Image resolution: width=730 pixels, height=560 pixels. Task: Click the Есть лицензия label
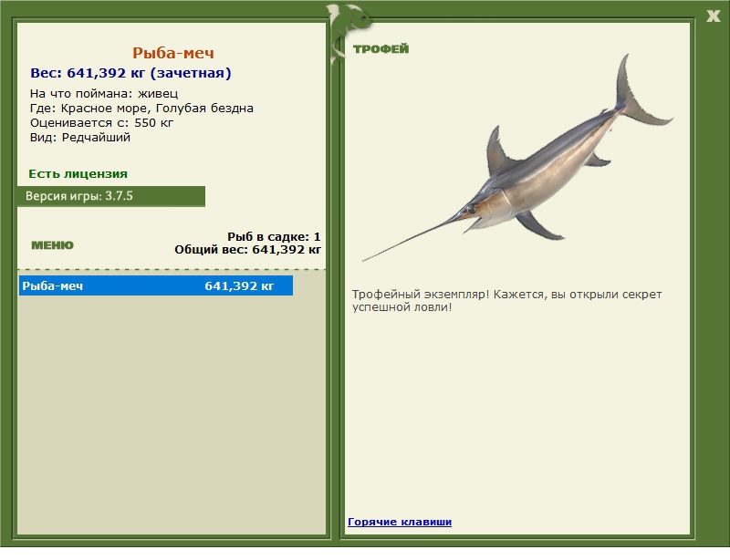[78, 173]
